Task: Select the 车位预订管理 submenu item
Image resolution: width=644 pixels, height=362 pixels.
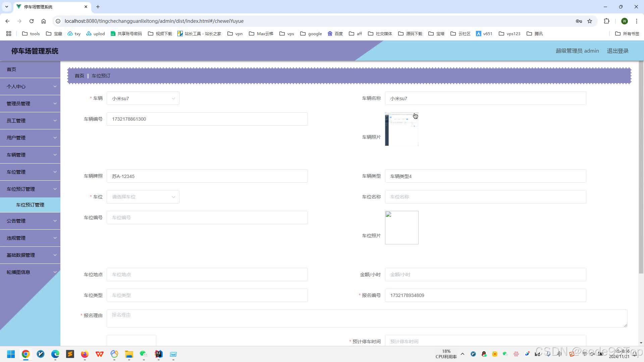Action: (30, 205)
